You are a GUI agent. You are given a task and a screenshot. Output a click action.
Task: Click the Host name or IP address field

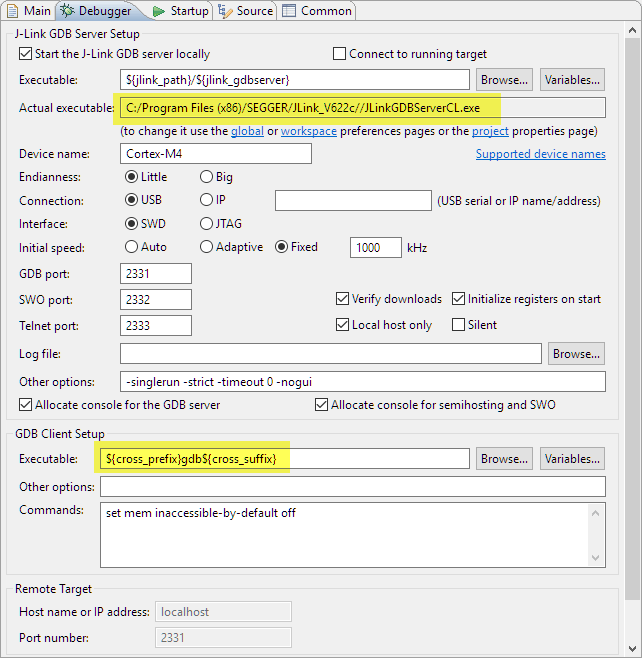[x=223, y=612]
